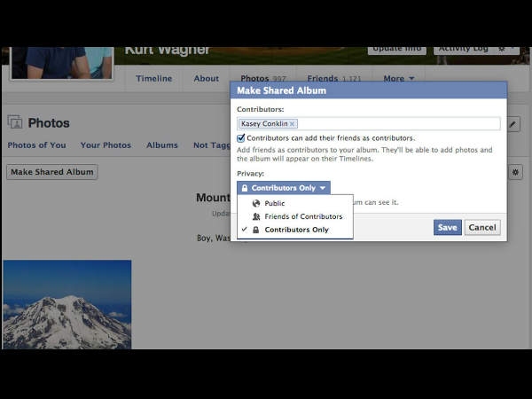Open the Contributors Only privacy dropdown
The height and width of the screenshot is (399, 532).
(284, 188)
